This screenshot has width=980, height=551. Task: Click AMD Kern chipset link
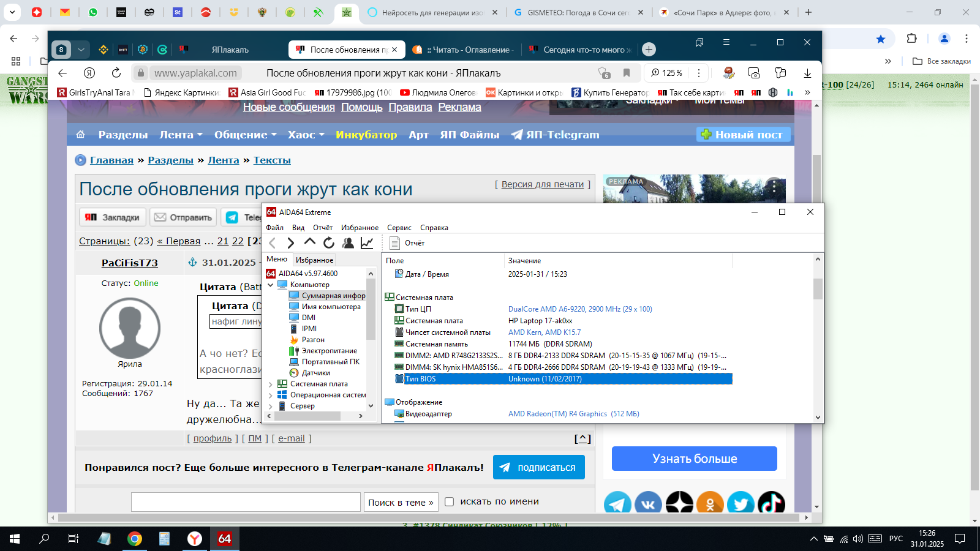[x=545, y=332]
